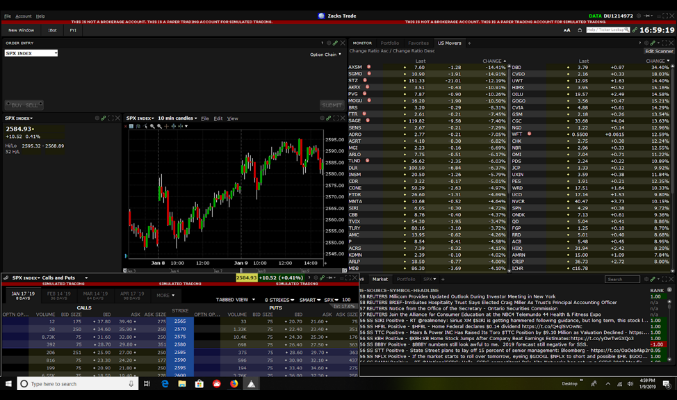The width and height of the screenshot is (677, 400).
Task: Switch to the Portfolio tab in monitor
Action: pyautogui.click(x=389, y=43)
